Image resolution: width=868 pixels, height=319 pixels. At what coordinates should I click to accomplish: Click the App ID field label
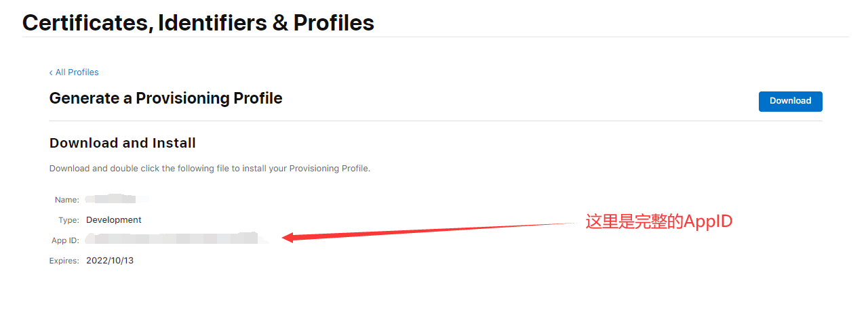pyautogui.click(x=65, y=240)
